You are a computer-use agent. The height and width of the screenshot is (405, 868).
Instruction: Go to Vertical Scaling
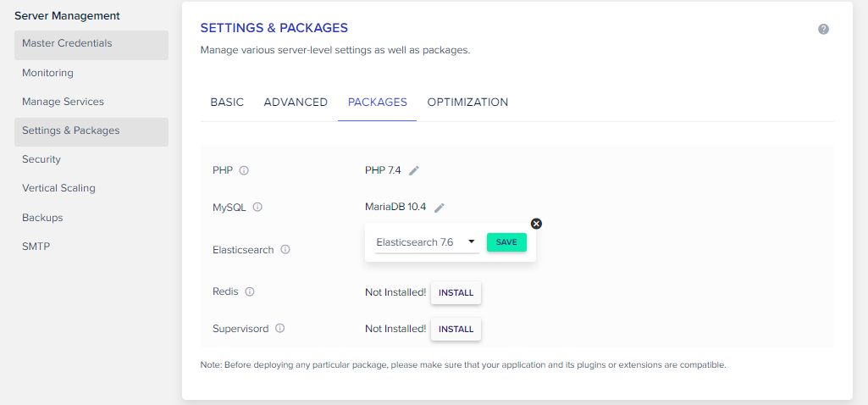tap(91, 188)
